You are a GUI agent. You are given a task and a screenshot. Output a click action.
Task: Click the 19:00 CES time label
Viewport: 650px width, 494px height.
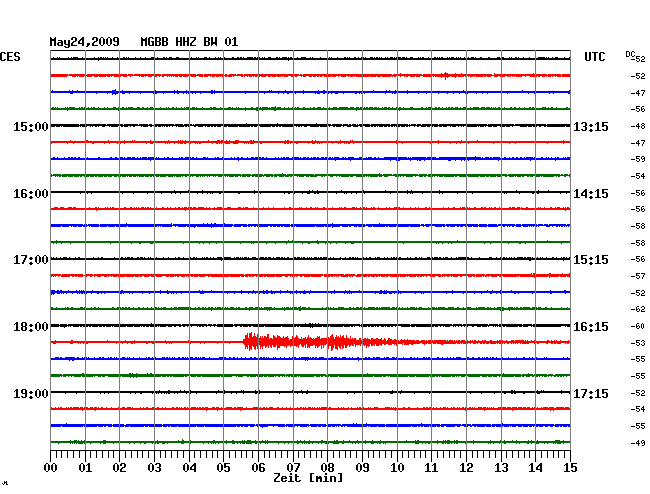(31, 393)
